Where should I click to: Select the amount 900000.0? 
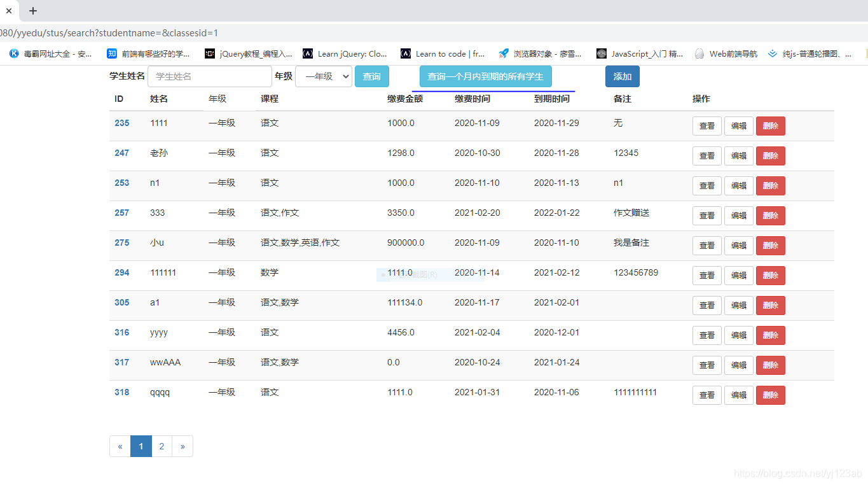tap(406, 243)
